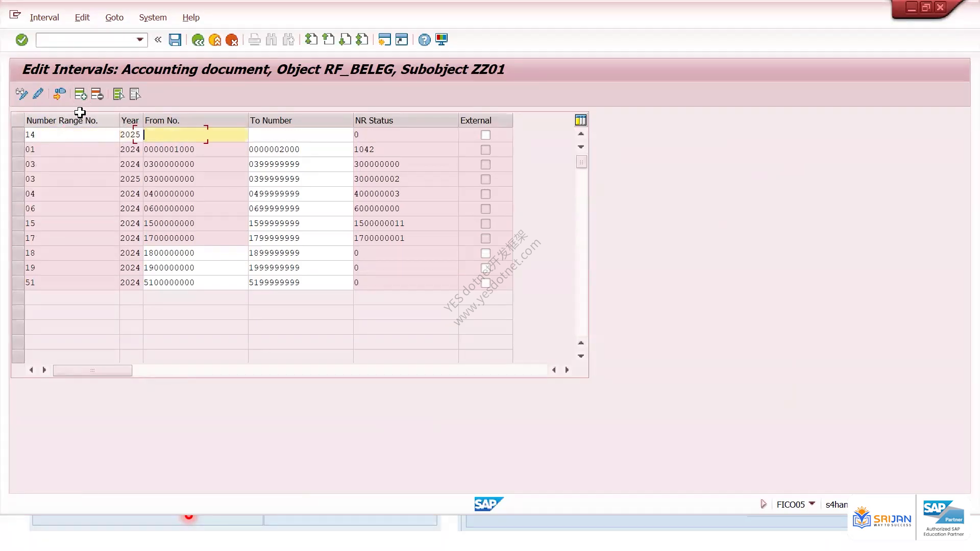Tick External checkbox for range 01
The image size is (980, 551).
[x=485, y=150]
